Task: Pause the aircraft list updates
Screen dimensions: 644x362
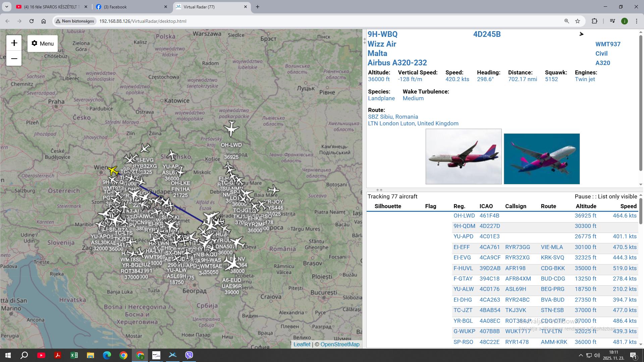Action: click(583, 196)
